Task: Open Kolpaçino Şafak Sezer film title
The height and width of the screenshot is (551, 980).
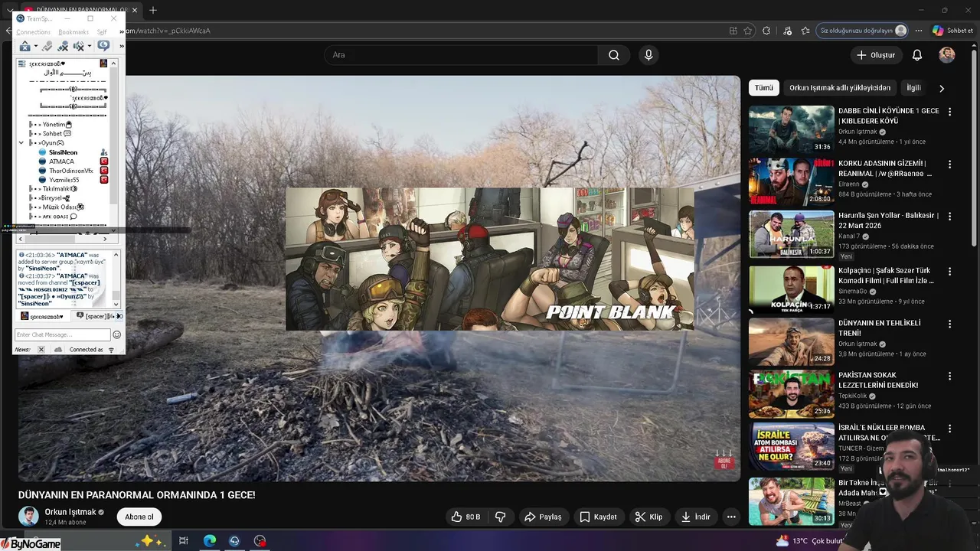Action: [884, 275]
